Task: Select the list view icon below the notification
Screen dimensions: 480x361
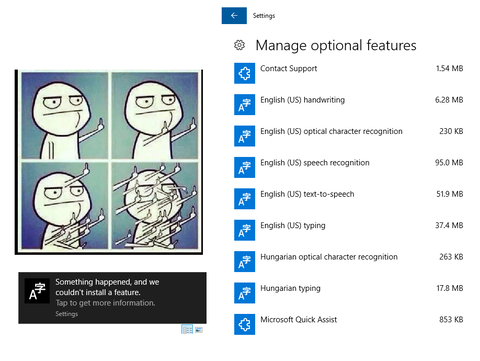Action: click(187, 330)
